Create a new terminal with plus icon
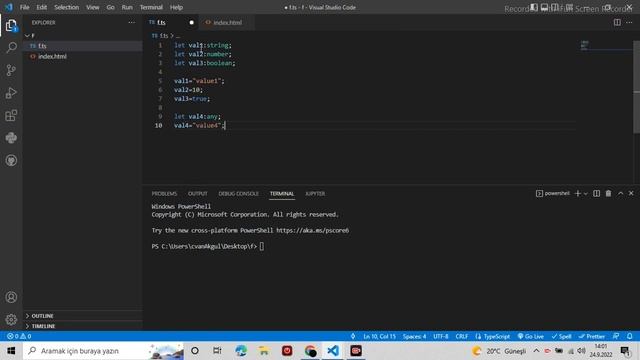This screenshot has height=360, width=640. [578, 193]
